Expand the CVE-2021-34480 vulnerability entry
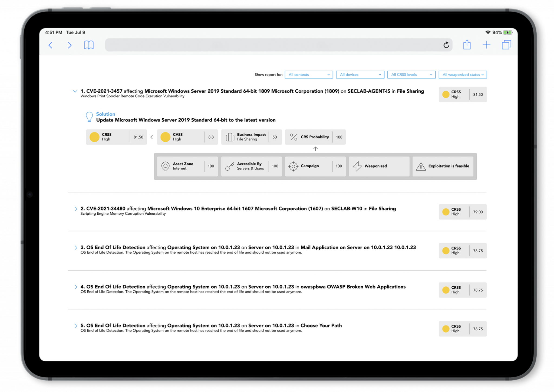This screenshot has height=392, width=554. pyautogui.click(x=76, y=209)
